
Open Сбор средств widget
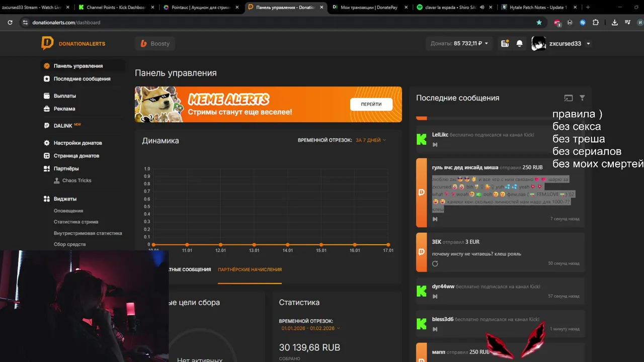point(70,244)
